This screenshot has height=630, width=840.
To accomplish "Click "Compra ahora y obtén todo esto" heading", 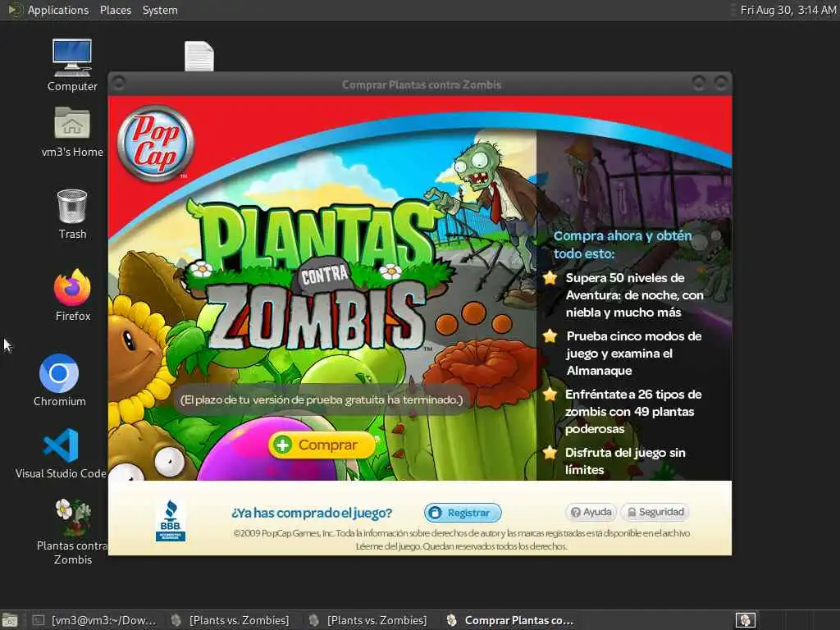I will pyautogui.click(x=623, y=244).
